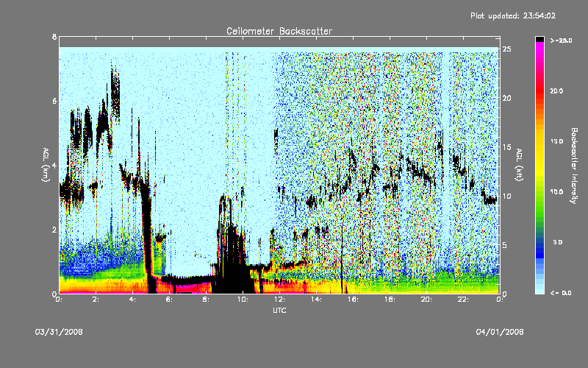The image size is (588, 368).
Task: Click the x-axis tick label 20:
Action: click(426, 300)
